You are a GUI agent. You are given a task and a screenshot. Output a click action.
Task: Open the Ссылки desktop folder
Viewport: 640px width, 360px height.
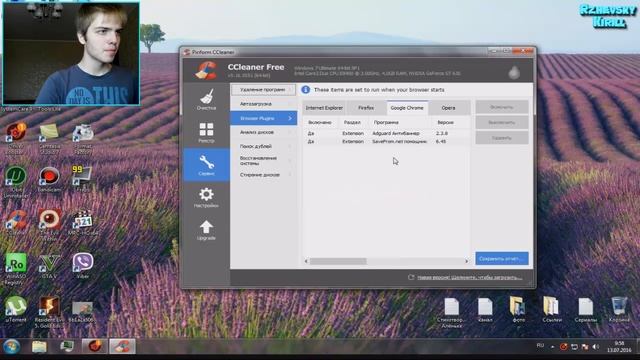[x=551, y=309]
